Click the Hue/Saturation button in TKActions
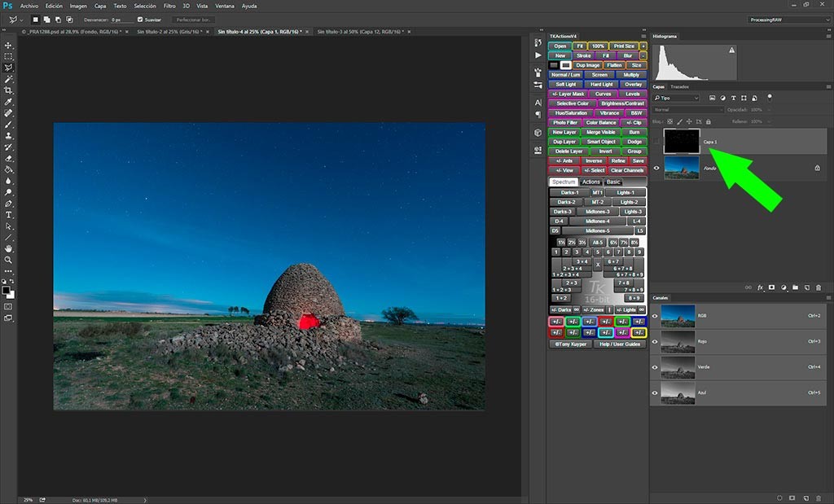This screenshot has height=504, width=834. pos(571,113)
